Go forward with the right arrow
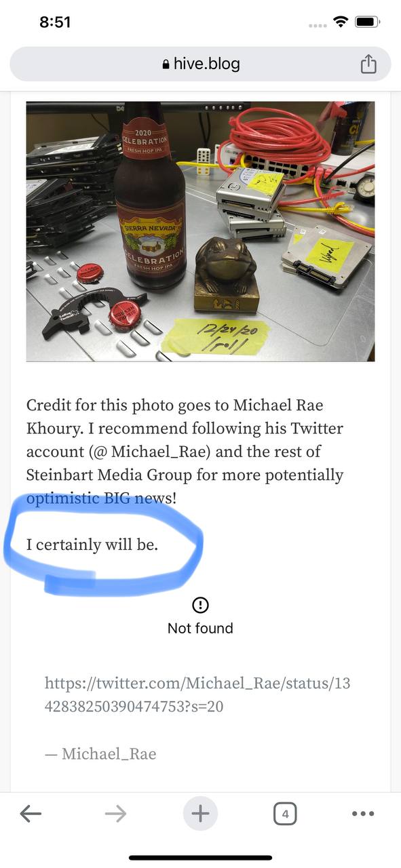This screenshot has width=401, height=868. (115, 813)
